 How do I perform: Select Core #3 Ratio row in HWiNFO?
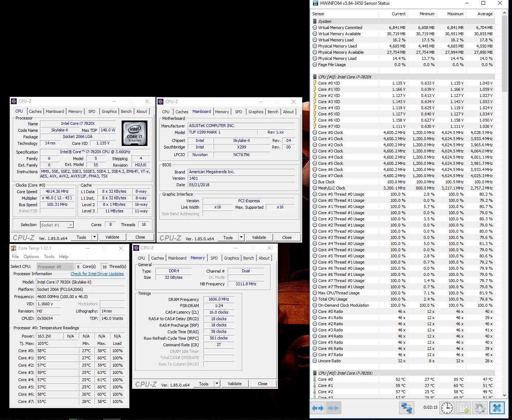click(x=403, y=330)
